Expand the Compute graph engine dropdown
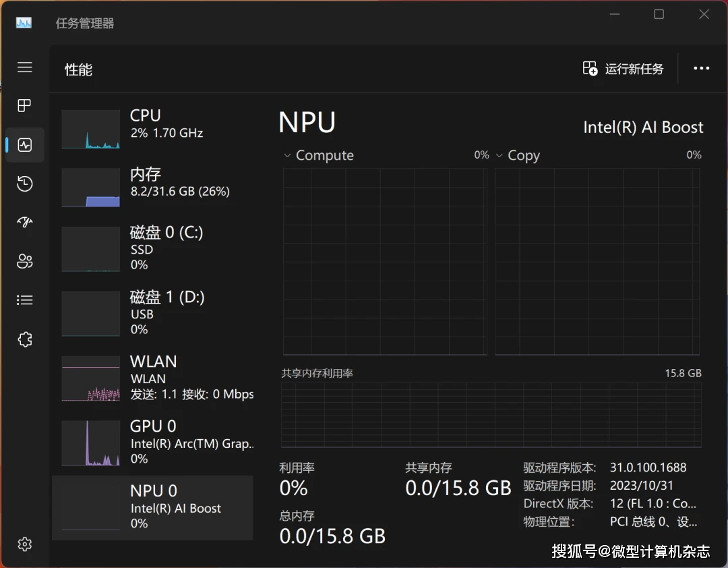The image size is (728, 568). (318, 156)
